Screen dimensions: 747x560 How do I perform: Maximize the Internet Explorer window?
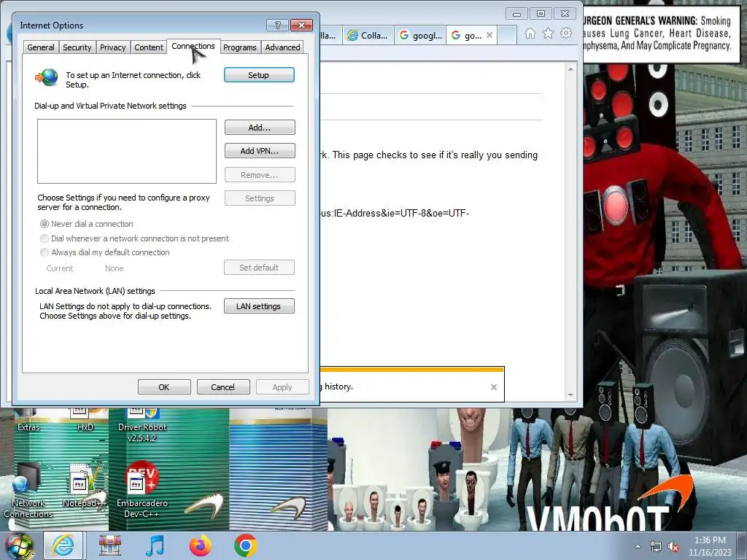pyautogui.click(x=541, y=13)
